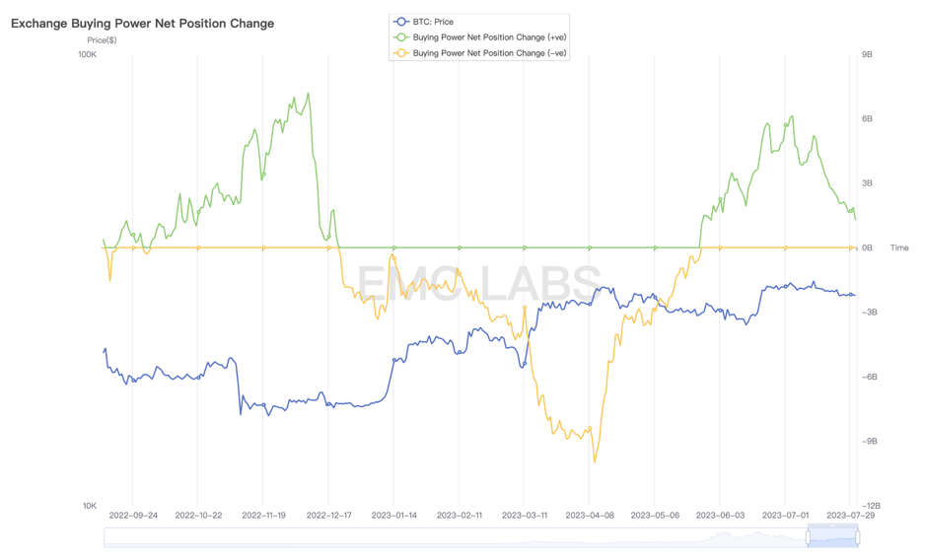Image resolution: width=926 pixels, height=560 pixels.
Task: Click the 9B right axis label
Action: tap(867, 54)
